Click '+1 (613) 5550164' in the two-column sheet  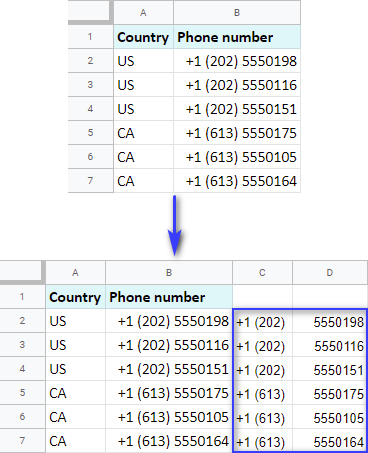click(x=237, y=181)
